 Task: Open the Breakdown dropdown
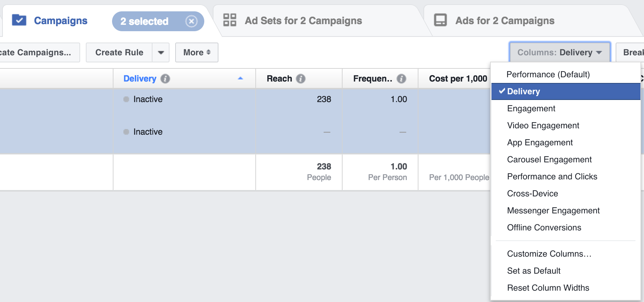[x=630, y=52]
